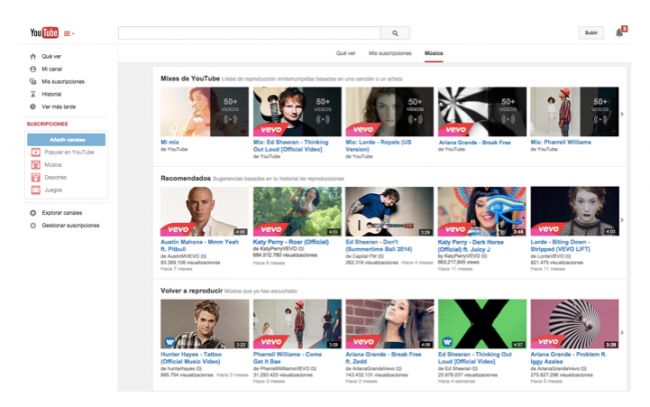
Task: Click the Añadir canales button
Action: point(66,140)
